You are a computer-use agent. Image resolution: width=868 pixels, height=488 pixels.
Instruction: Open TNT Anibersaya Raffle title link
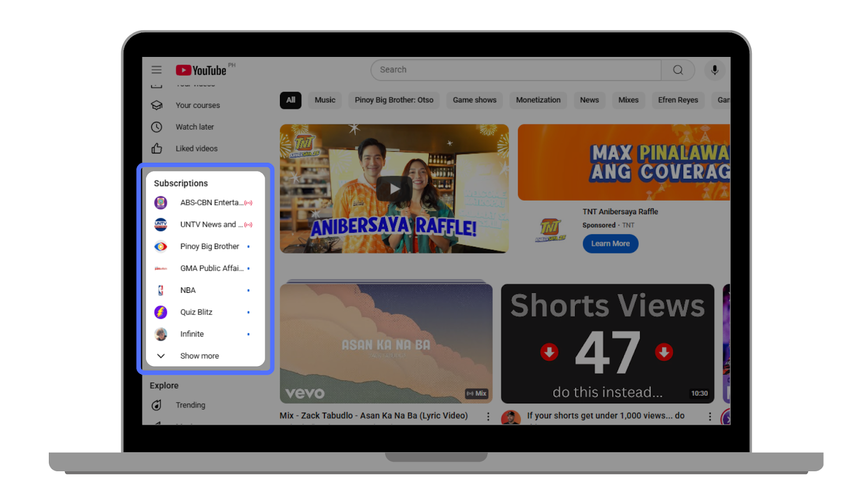[x=620, y=211]
